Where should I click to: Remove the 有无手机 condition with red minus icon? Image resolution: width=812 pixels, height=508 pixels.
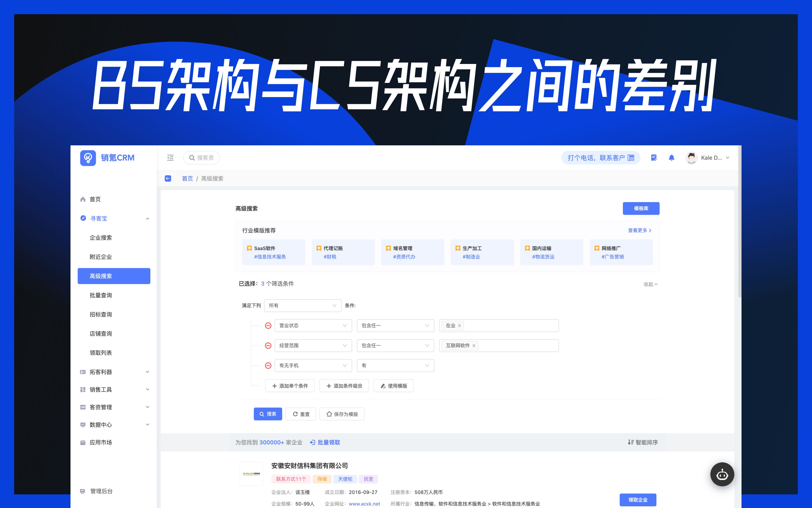pyautogui.click(x=268, y=365)
